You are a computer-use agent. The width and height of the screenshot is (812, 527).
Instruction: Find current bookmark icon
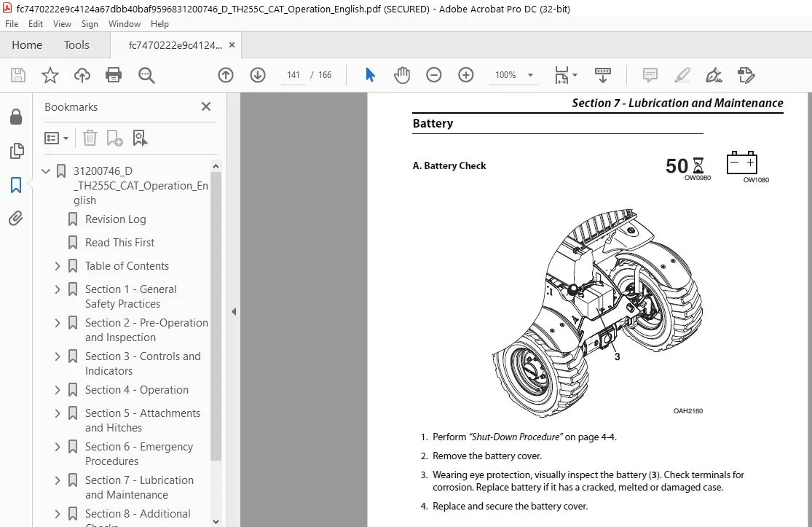click(140, 138)
